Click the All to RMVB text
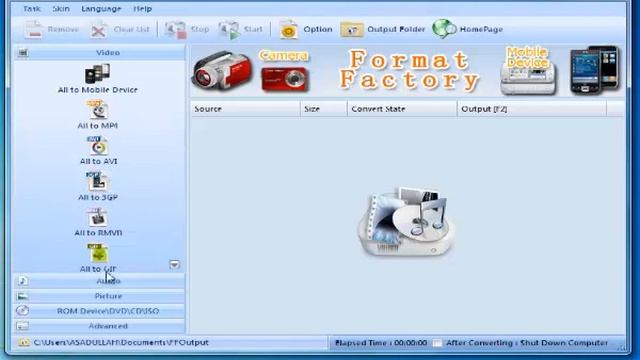The height and width of the screenshot is (360, 640). click(98, 233)
